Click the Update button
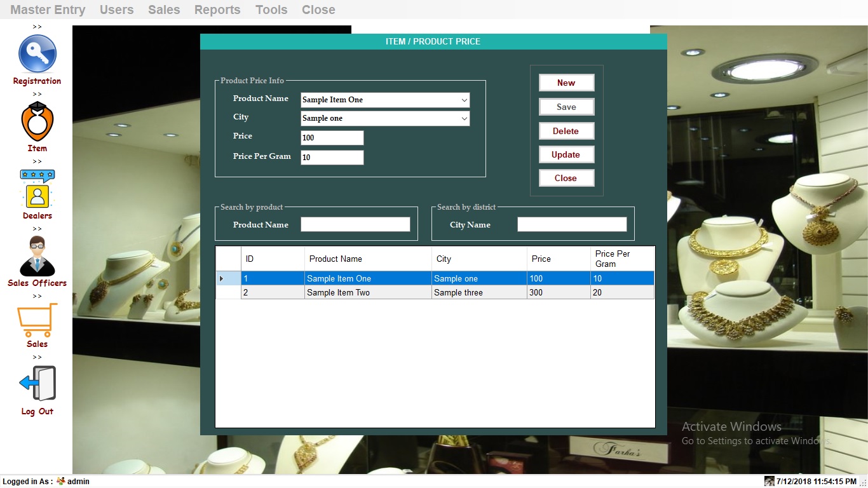The height and width of the screenshot is (488, 868). coord(566,154)
